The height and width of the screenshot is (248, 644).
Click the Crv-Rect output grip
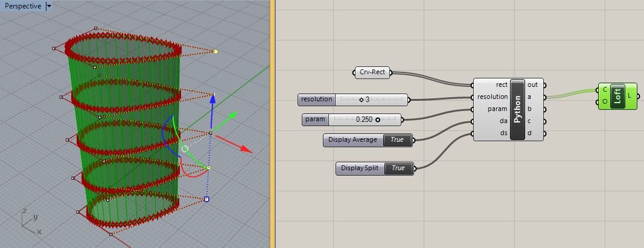[x=391, y=72]
